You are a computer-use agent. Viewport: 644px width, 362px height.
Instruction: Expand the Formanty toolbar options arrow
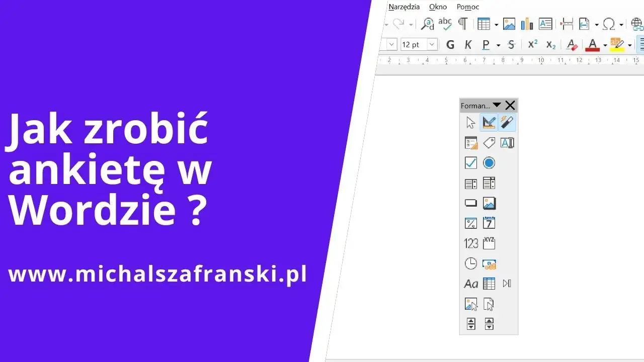click(497, 105)
